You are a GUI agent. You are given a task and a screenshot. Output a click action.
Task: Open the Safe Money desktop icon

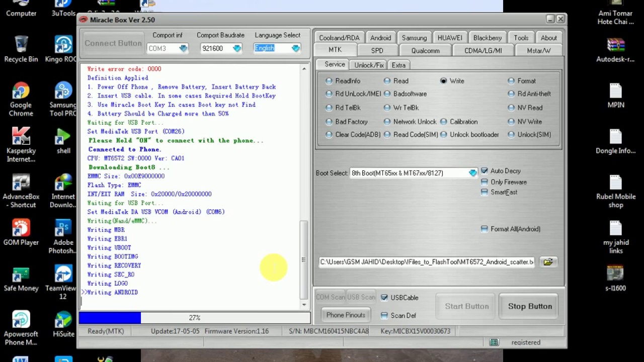pos(21,279)
